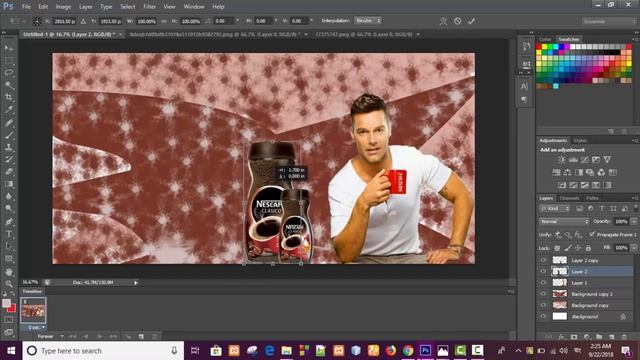The image size is (640, 360).
Task: Select the Hand tool
Action: point(9,271)
